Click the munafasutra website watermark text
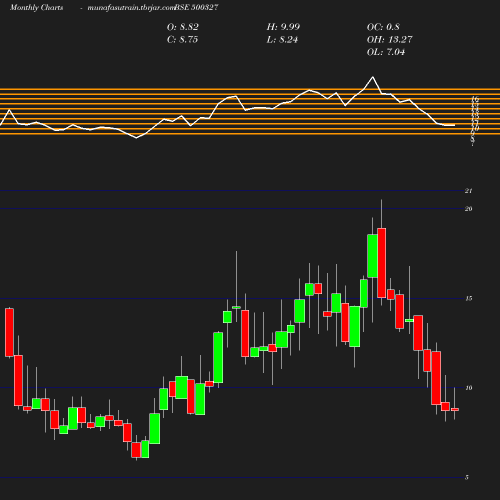This screenshot has width=500, height=500. click(x=131, y=7)
